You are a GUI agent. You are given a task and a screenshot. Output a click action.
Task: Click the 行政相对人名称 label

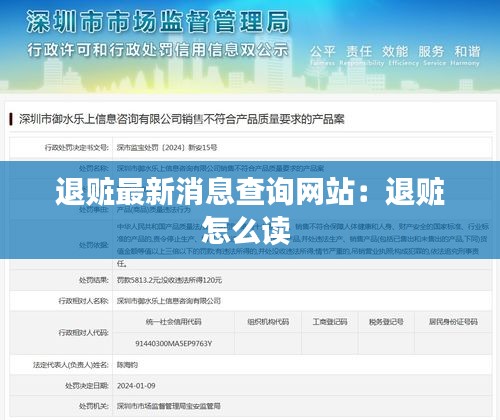(x=84, y=301)
